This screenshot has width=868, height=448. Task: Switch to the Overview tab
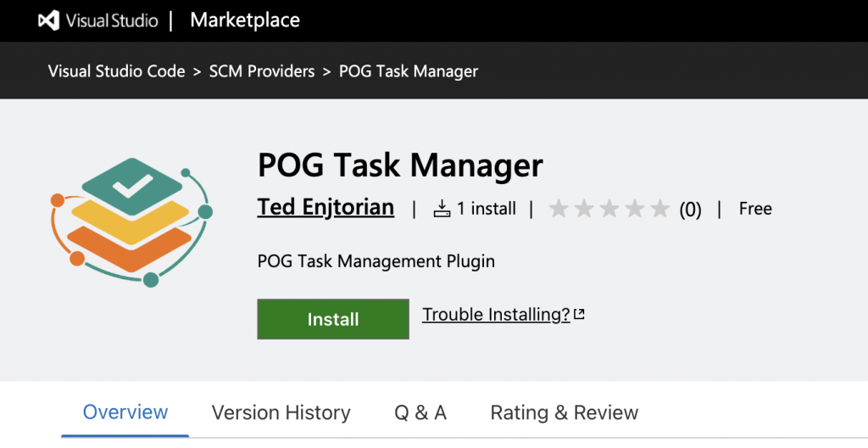[x=125, y=412]
